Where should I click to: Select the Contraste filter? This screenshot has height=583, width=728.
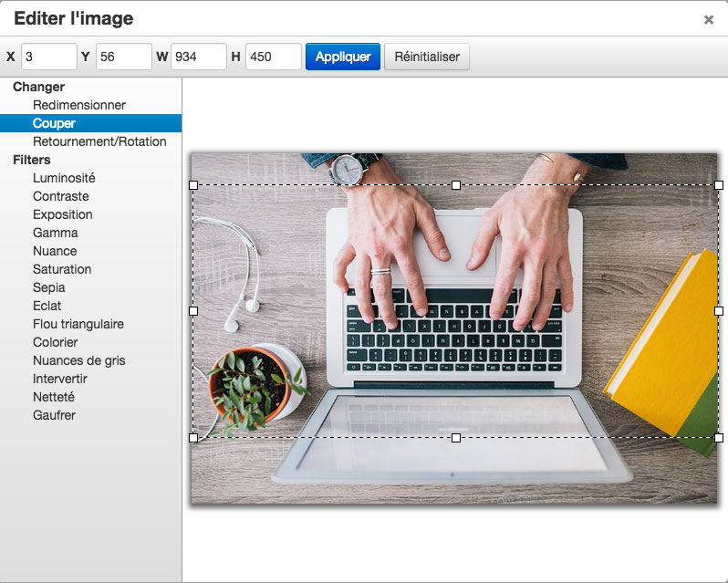coord(61,196)
